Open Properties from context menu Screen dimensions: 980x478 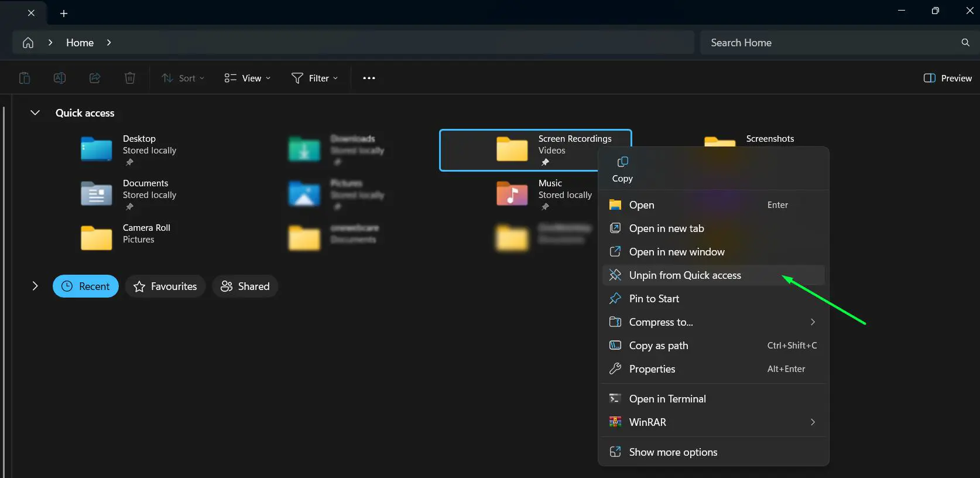click(x=713, y=369)
